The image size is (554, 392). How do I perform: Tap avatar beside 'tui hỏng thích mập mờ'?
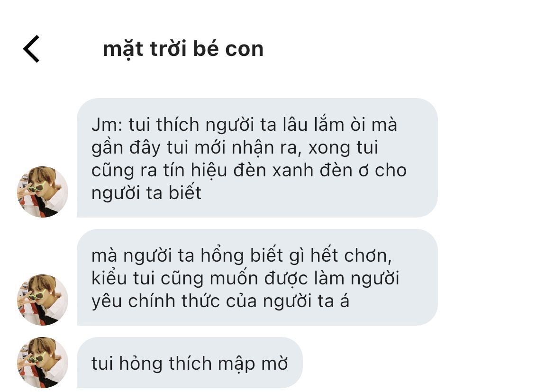(43, 363)
